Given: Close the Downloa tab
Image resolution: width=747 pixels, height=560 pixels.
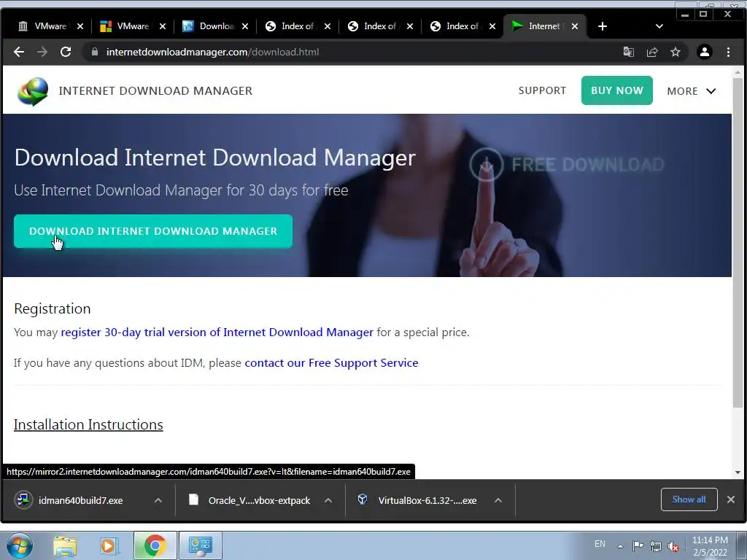Looking at the screenshot, I should 245,26.
